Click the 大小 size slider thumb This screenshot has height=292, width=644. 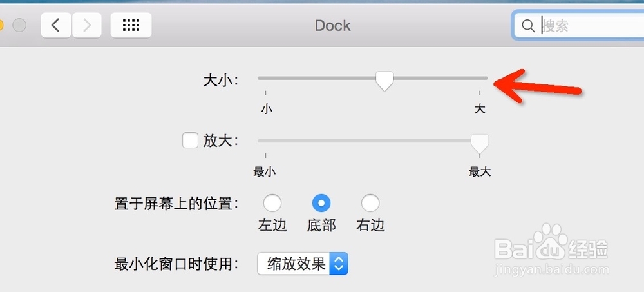[384, 81]
